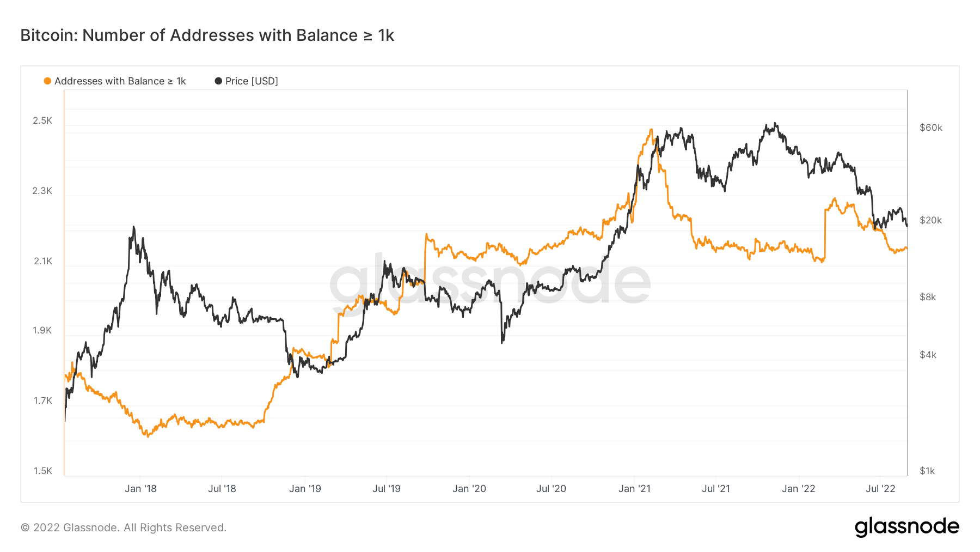Select the Jan '18 x-axis label

click(140, 489)
